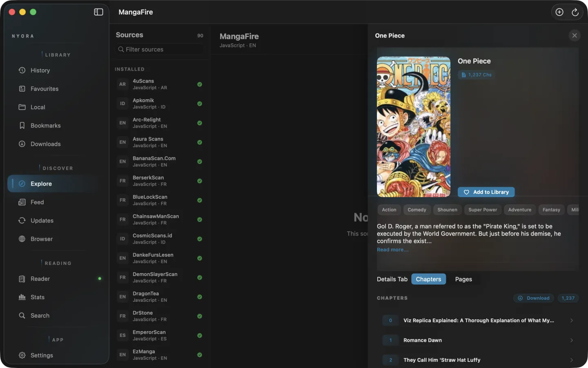Toggle the green check for DragonTea
Image resolution: width=588 pixels, height=368 pixels.
coord(200,297)
